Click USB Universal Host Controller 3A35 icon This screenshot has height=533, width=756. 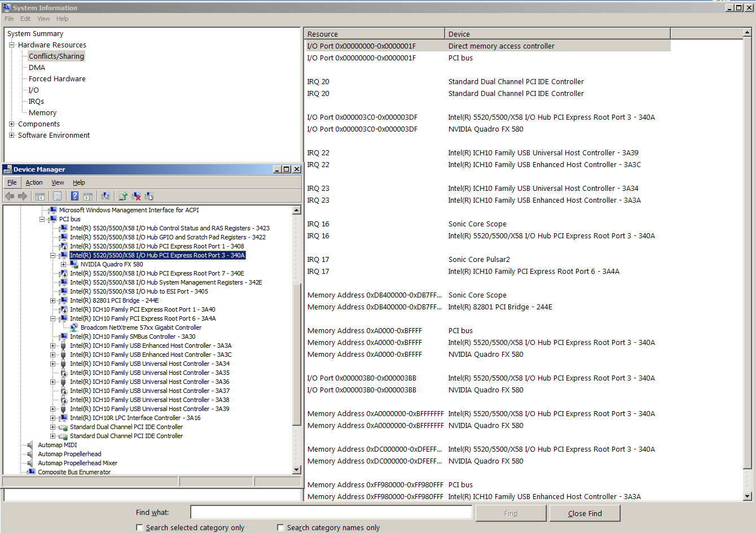coord(63,373)
